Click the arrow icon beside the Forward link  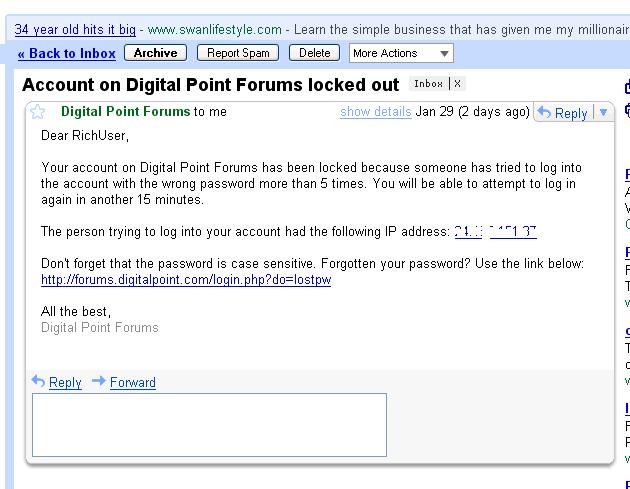click(98, 381)
